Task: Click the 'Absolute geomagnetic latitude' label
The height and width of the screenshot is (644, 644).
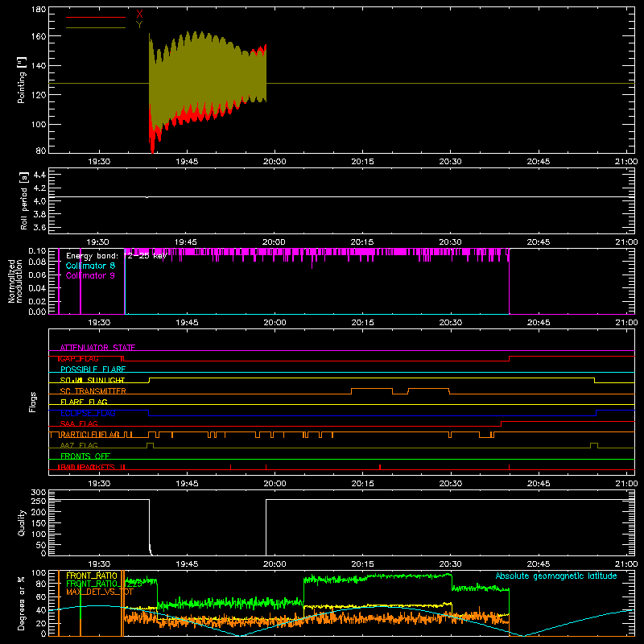Action: (x=556, y=576)
